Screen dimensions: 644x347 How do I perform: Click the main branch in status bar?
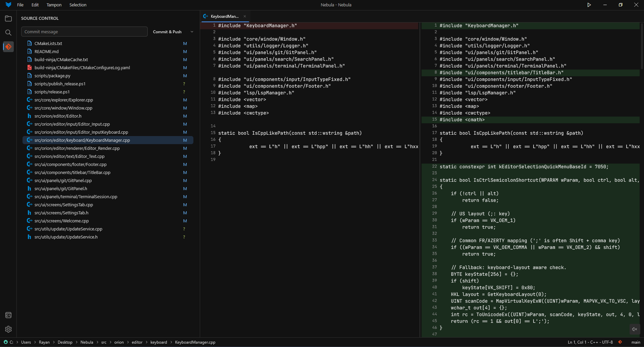pos(636,342)
